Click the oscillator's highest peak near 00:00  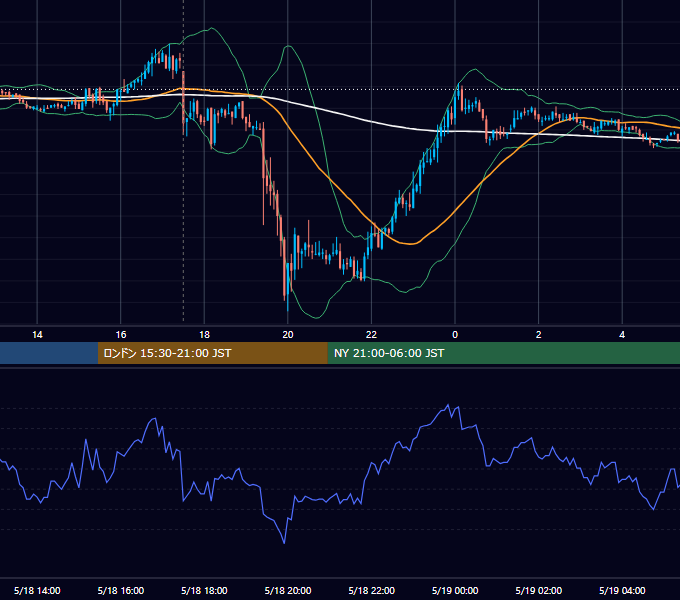448,406
